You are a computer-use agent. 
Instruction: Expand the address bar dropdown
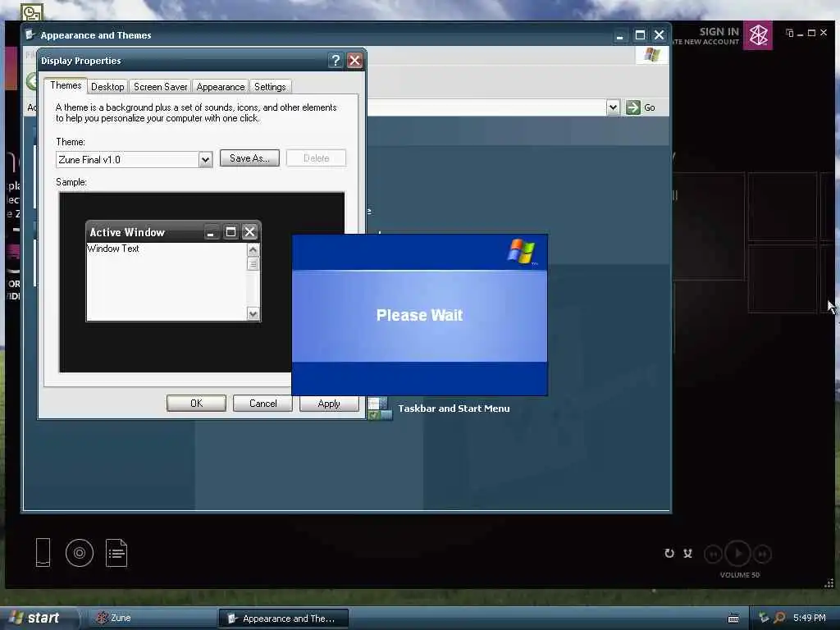click(613, 107)
